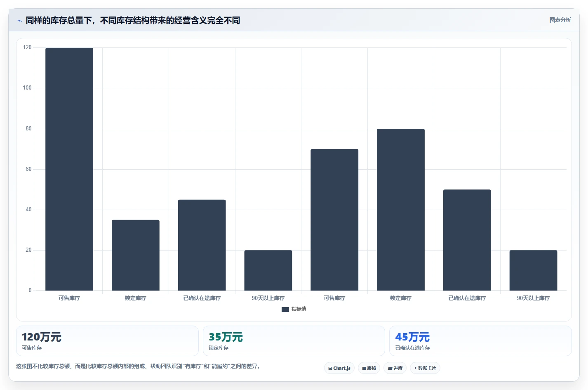Click the 图表分析 label in the header
The width and height of the screenshot is (588, 390).
[x=560, y=20]
